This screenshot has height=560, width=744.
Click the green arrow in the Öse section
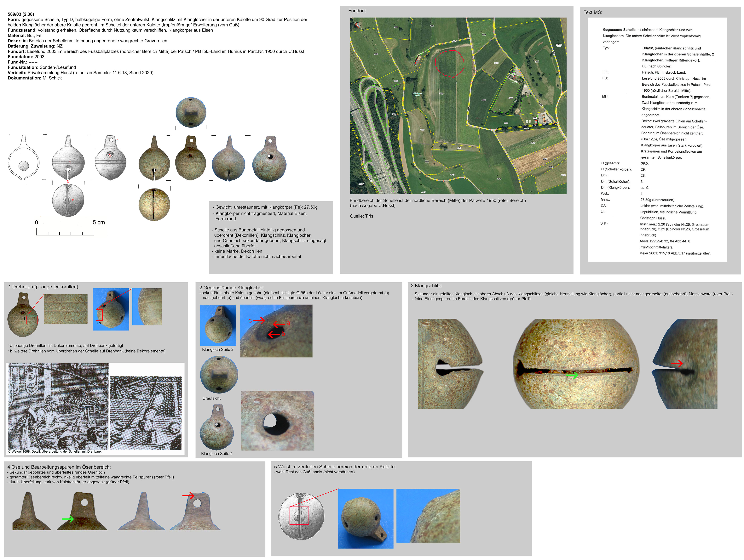pyautogui.click(x=68, y=519)
